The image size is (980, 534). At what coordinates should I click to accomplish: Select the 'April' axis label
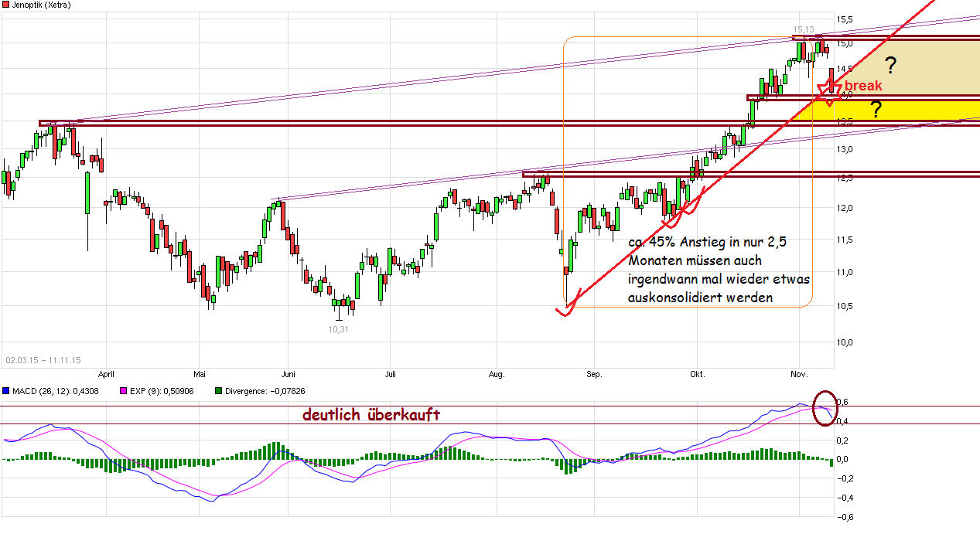coord(108,373)
